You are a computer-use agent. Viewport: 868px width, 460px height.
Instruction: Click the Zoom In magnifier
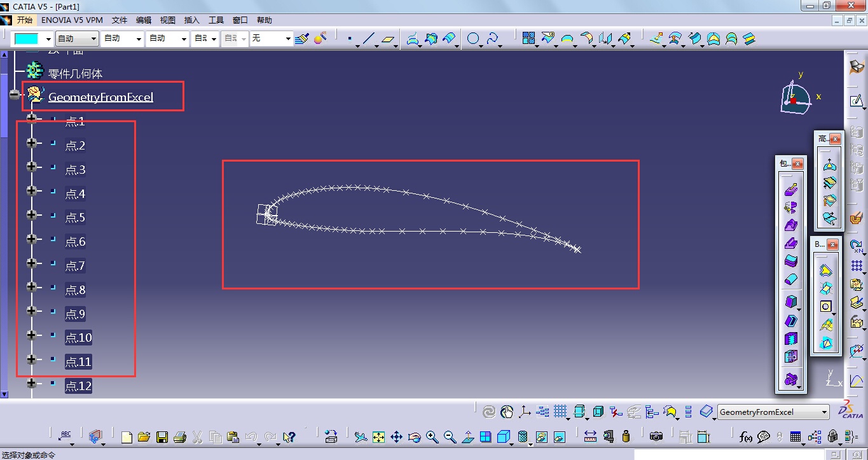tap(432, 437)
